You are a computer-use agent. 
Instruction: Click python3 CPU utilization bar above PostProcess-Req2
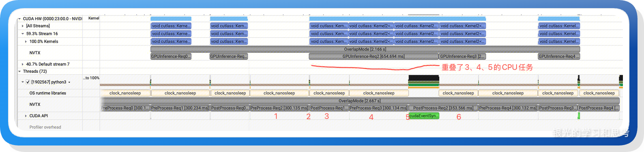424,82
